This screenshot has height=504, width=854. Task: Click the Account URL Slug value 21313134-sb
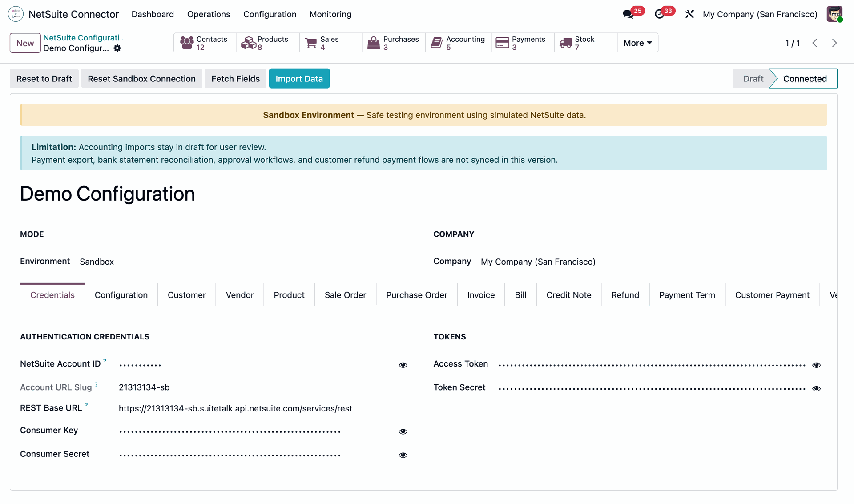point(144,387)
